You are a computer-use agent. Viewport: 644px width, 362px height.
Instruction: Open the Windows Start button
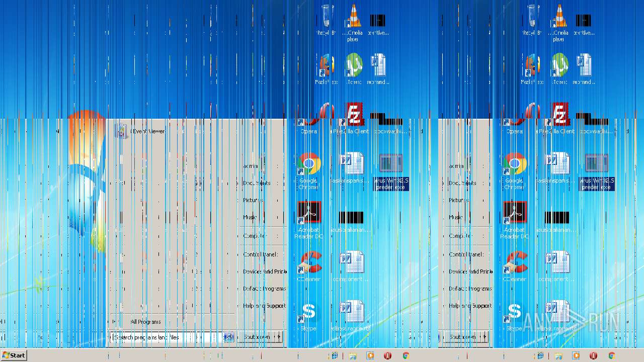point(14,355)
